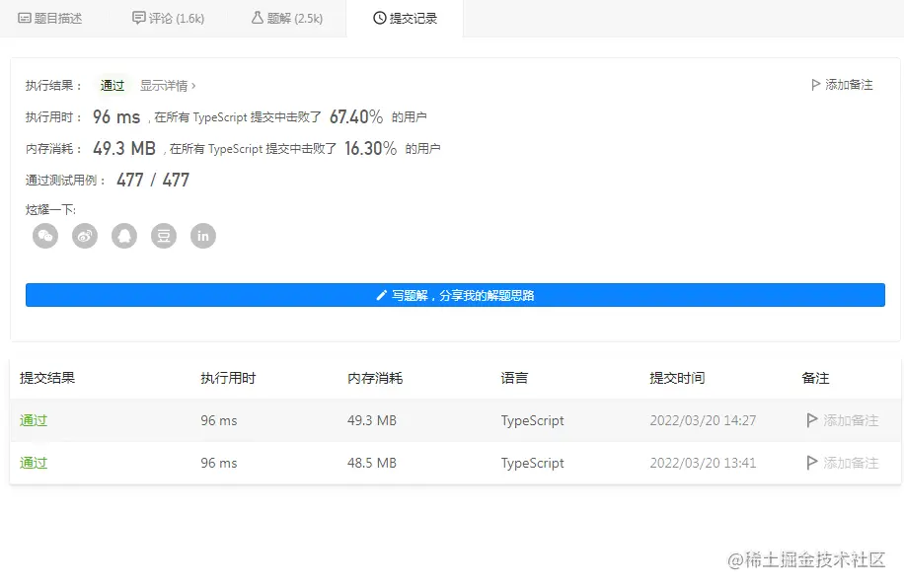Viewport: 904px width, 588px height.
Task: Click the 提交结果 column header
Action: (47, 378)
